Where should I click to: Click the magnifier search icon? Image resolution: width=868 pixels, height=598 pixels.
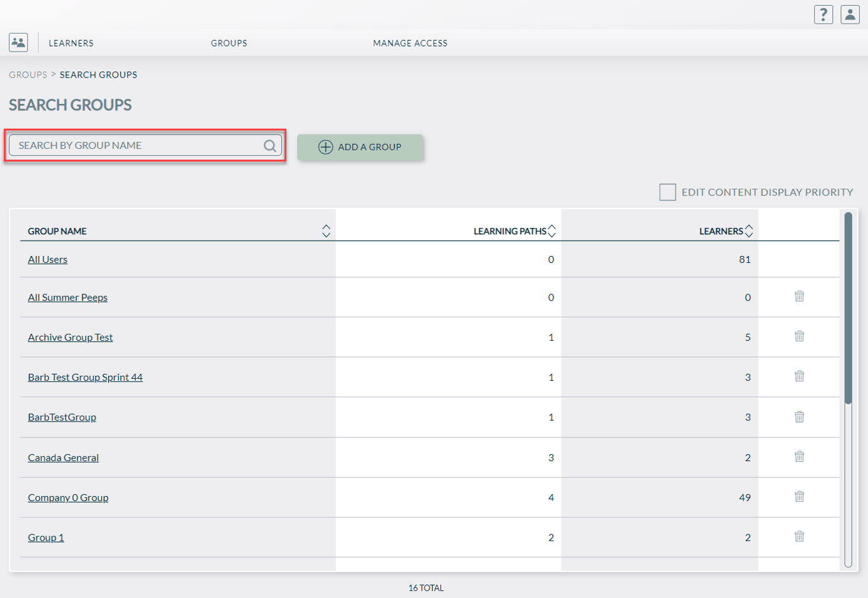(270, 146)
